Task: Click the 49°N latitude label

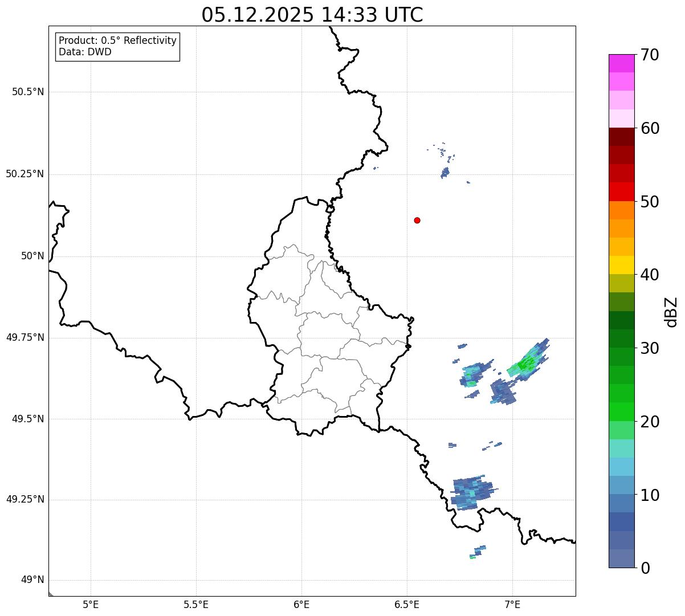Action: [32, 580]
